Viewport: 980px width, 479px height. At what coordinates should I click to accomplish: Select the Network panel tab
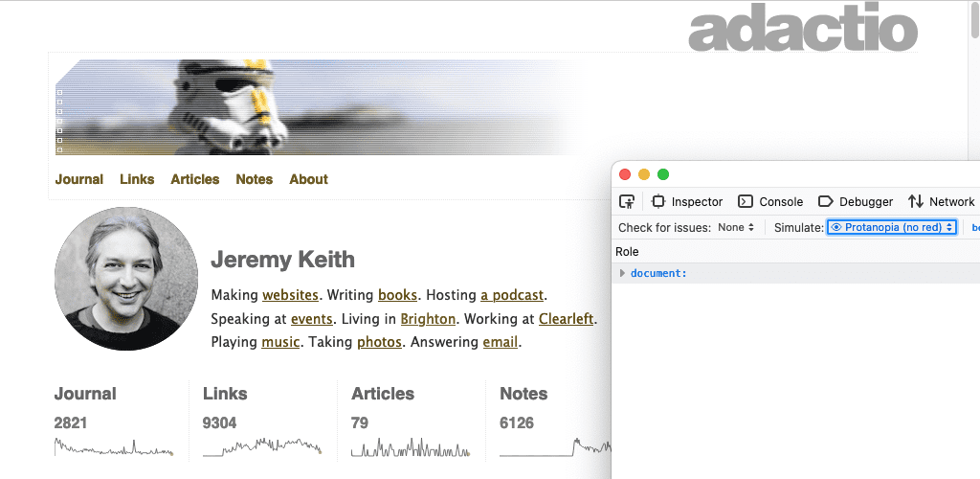pos(942,201)
